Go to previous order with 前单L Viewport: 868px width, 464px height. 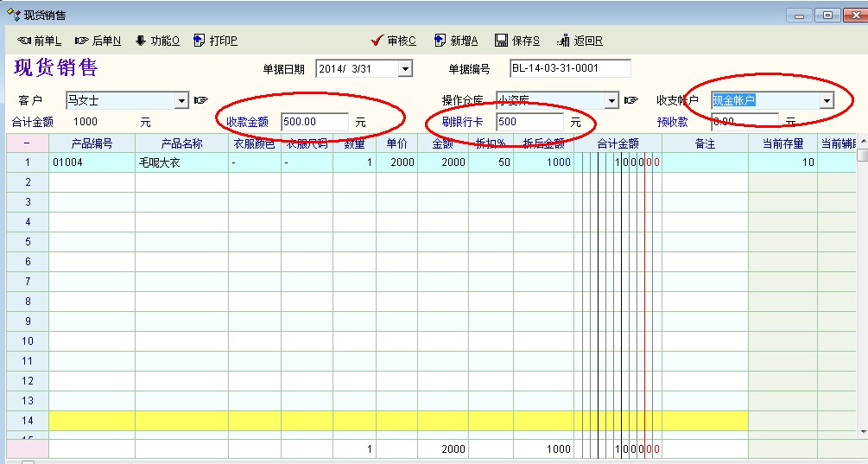pos(40,41)
